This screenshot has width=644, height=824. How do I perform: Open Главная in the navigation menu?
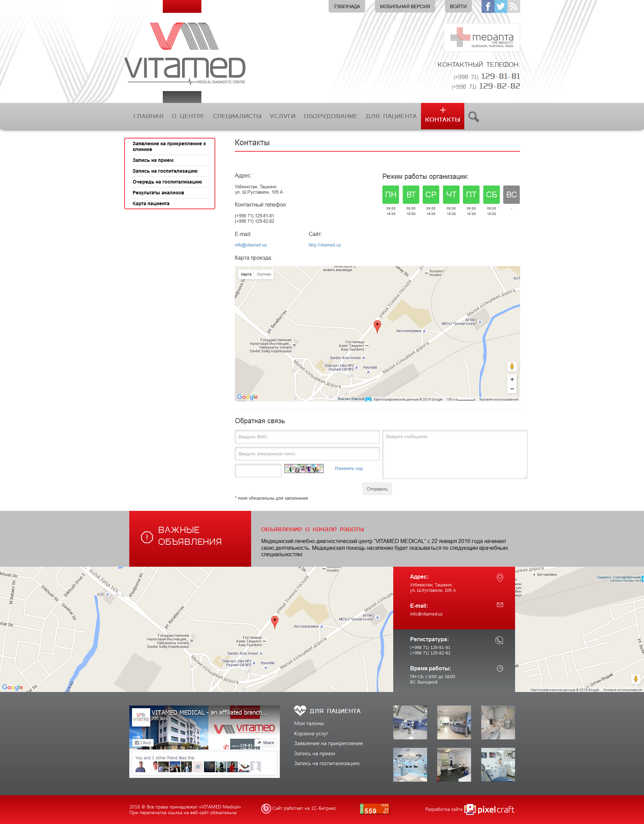click(148, 116)
